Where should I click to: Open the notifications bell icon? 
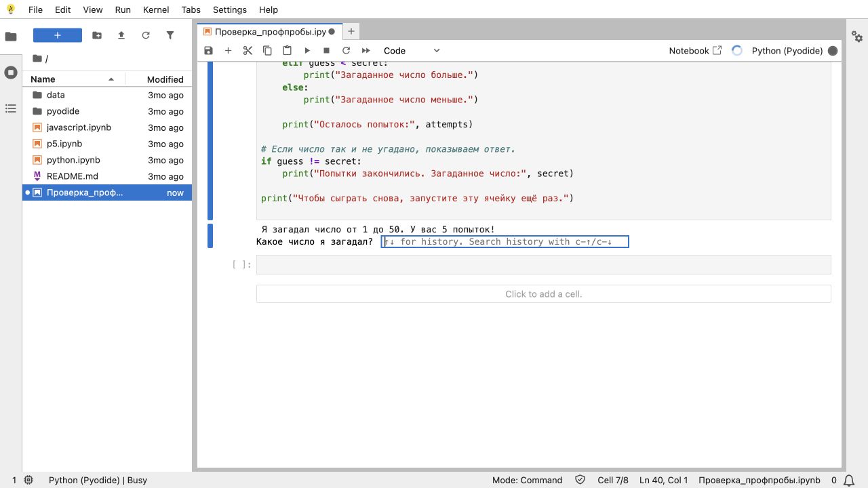pos(849,480)
